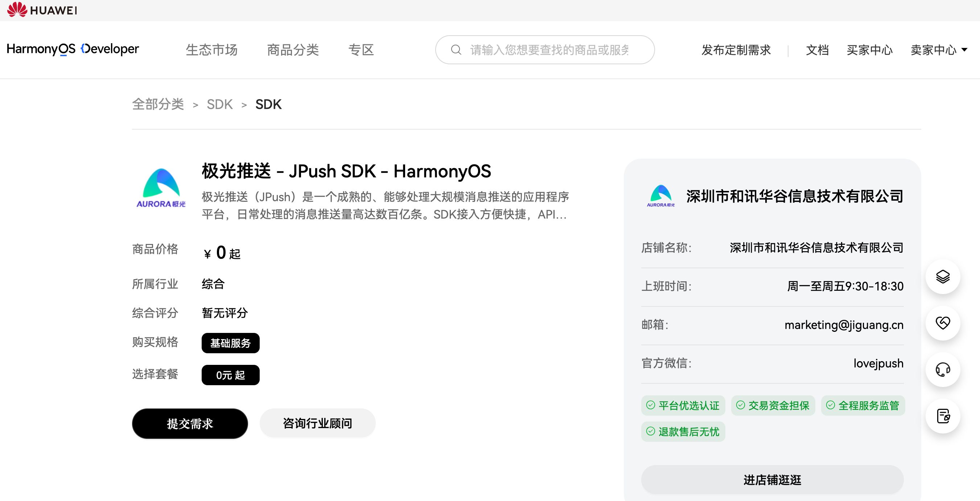Screen dimensions: 980x501
Task: Open the 商品分类 menu
Action: [293, 50]
